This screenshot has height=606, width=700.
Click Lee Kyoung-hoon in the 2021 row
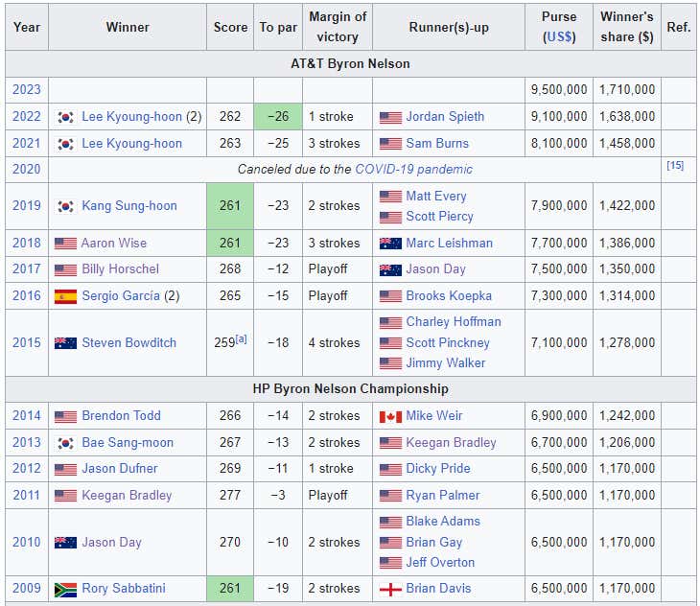click(x=131, y=143)
